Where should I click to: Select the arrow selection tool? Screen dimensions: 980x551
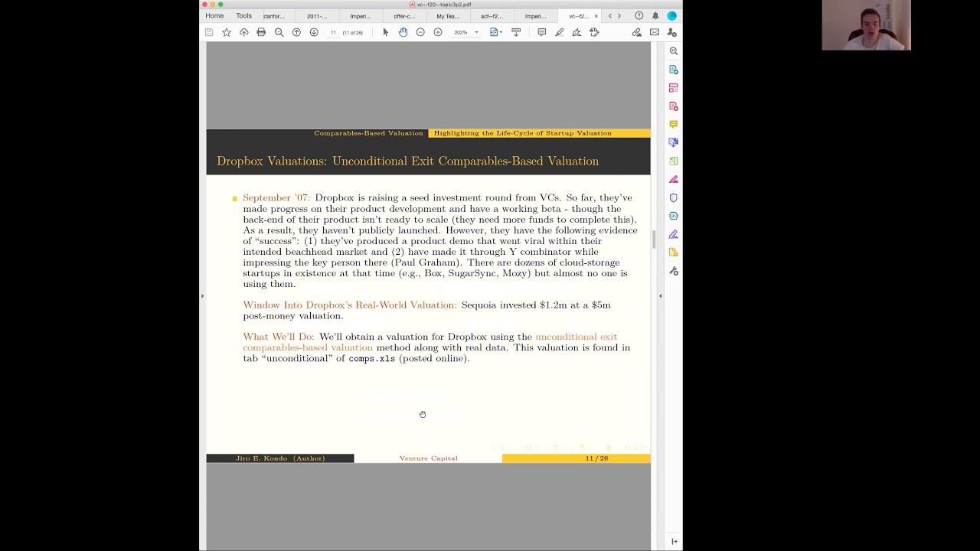pos(385,32)
